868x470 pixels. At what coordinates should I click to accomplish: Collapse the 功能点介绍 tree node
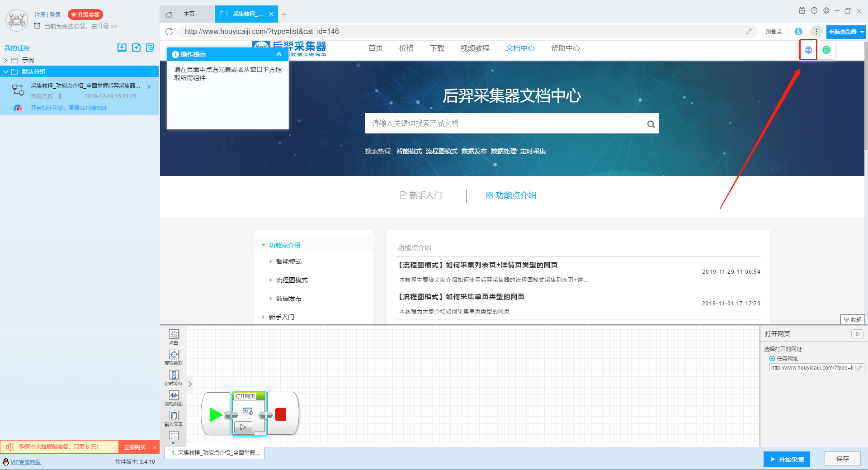(x=264, y=245)
